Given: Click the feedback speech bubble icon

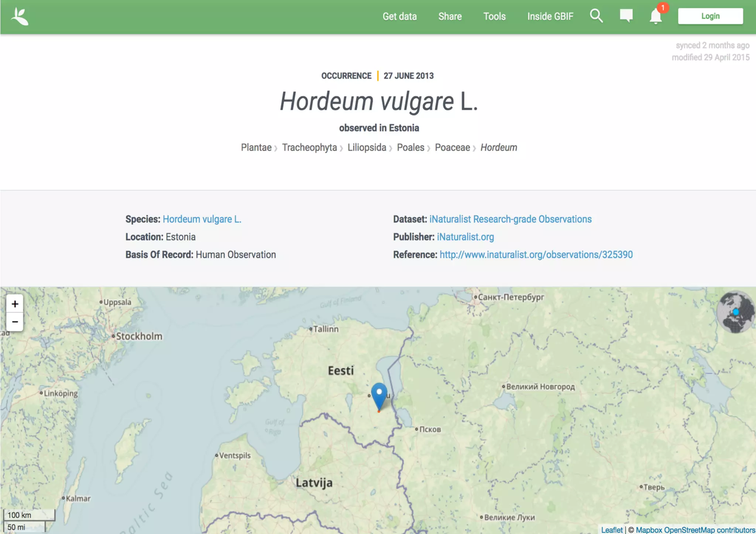Looking at the screenshot, I should [x=626, y=16].
